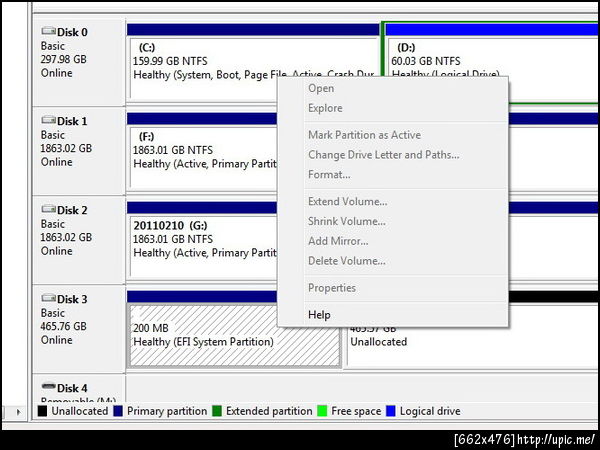Select Mark Partition as Active
Image resolution: width=600 pixels, height=450 pixels.
(x=393, y=135)
